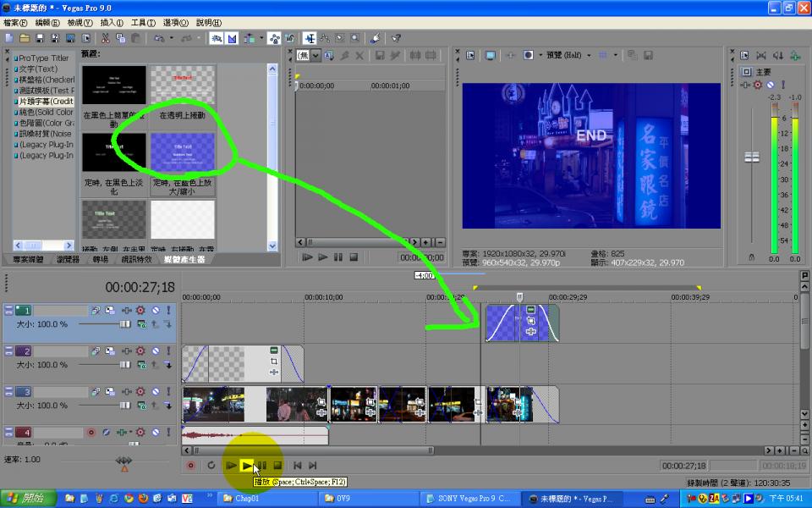The width and height of the screenshot is (812, 508).
Task: Toggle mute on video track 2
Action: (155, 351)
